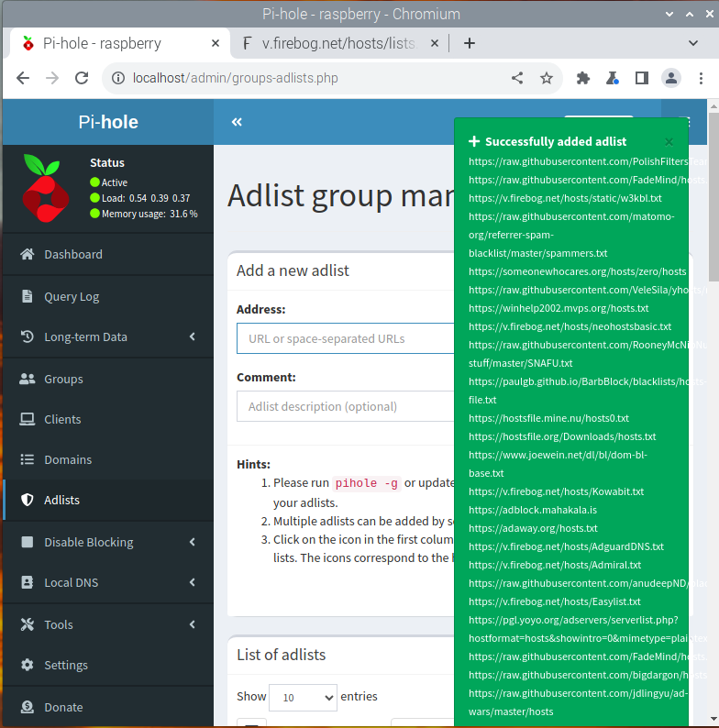The width and height of the screenshot is (719, 728).
Task: Open Domains page from the sidebar
Action: point(107,459)
